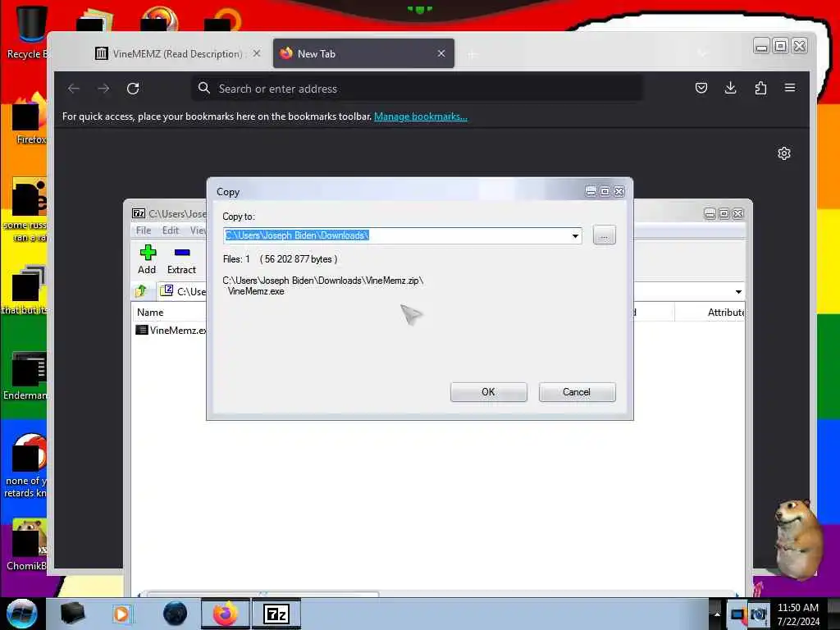Image resolution: width=840 pixels, height=630 pixels.
Task: Click the Firefox address bar
Action: (418, 89)
